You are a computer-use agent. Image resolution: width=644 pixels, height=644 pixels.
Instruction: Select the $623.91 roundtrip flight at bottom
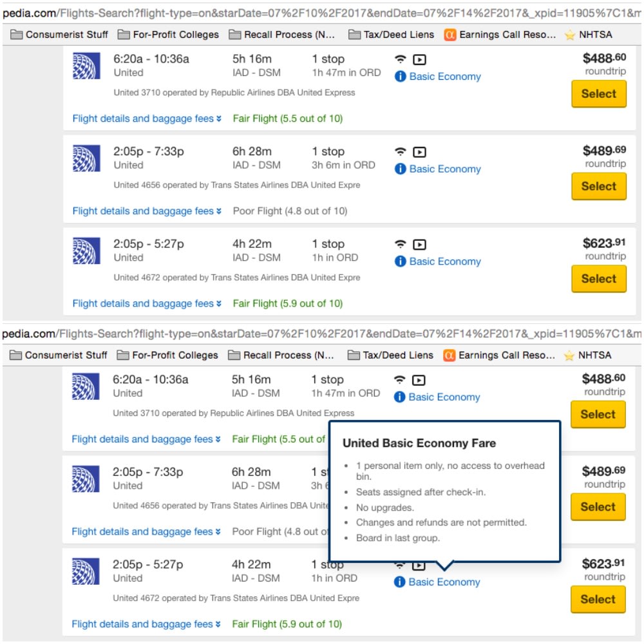[598, 599]
